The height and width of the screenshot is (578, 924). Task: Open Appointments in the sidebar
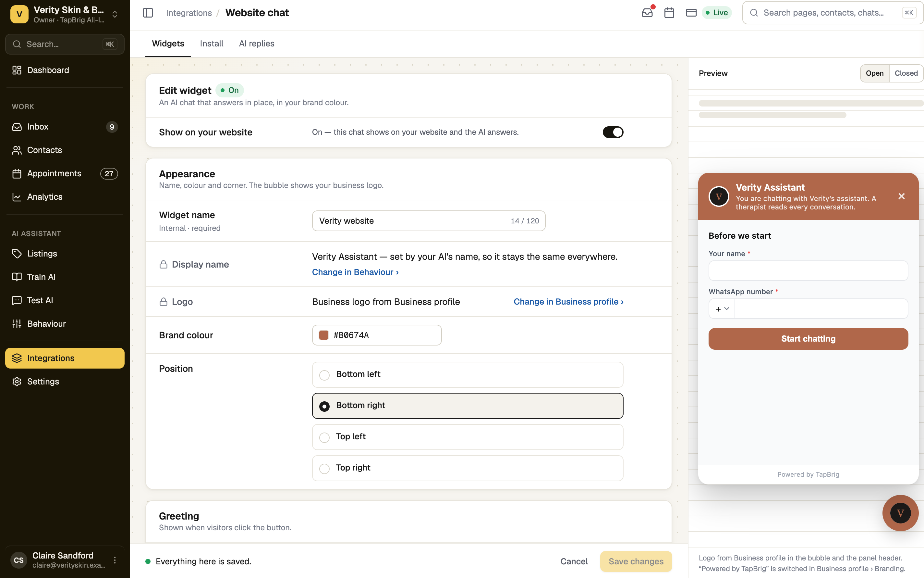coord(65,173)
